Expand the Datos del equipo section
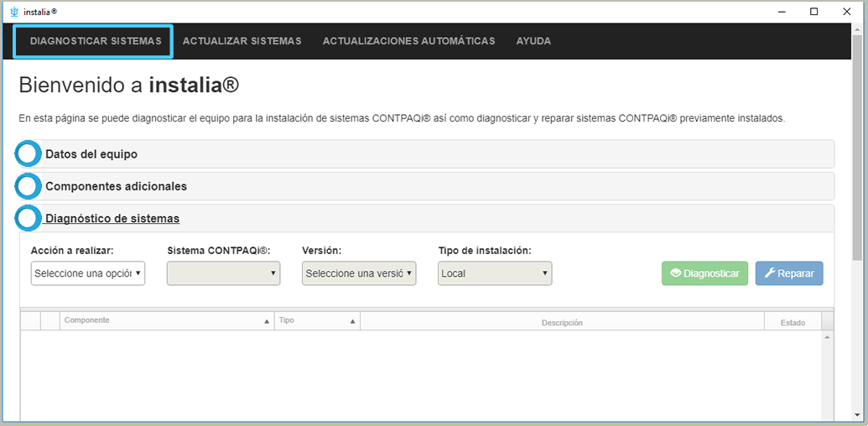This screenshot has width=868, height=426. 91,154
